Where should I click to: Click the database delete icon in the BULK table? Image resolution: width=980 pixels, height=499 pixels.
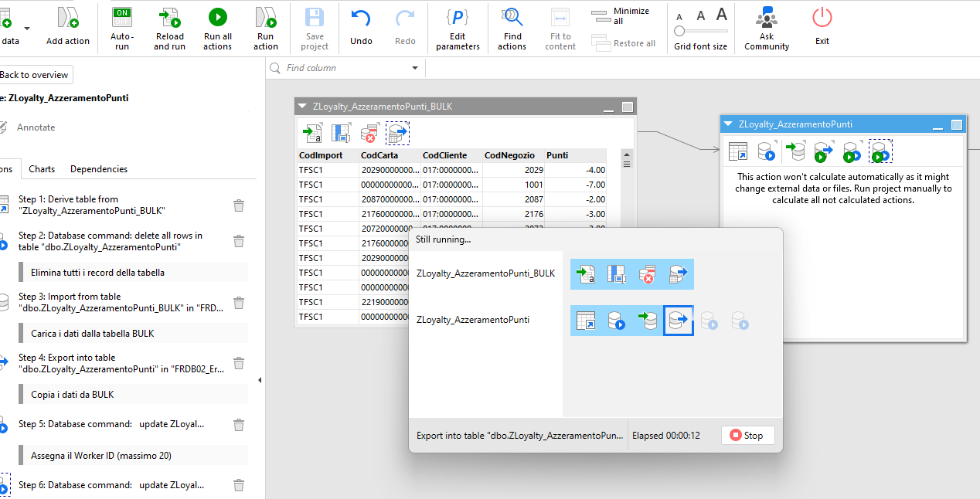pyautogui.click(x=369, y=134)
